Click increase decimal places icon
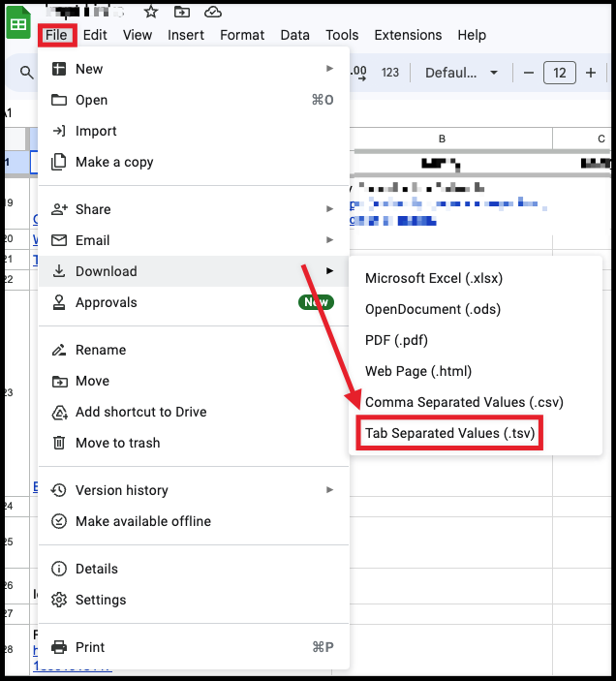This screenshot has height=681, width=616. (x=358, y=73)
